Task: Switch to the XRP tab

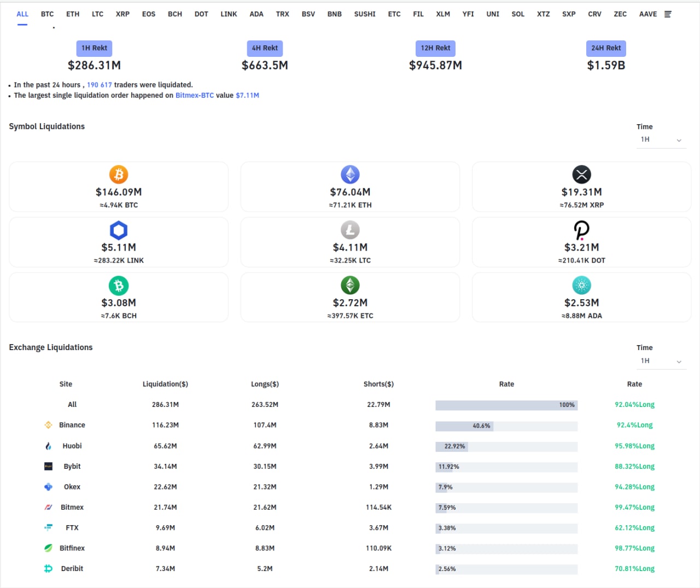Action: tap(122, 14)
